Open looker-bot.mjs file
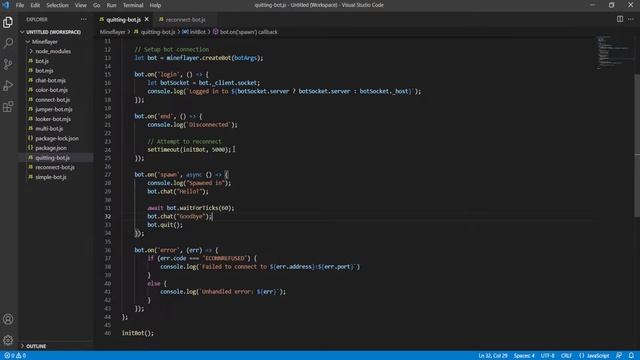The image size is (640, 360). (53, 119)
